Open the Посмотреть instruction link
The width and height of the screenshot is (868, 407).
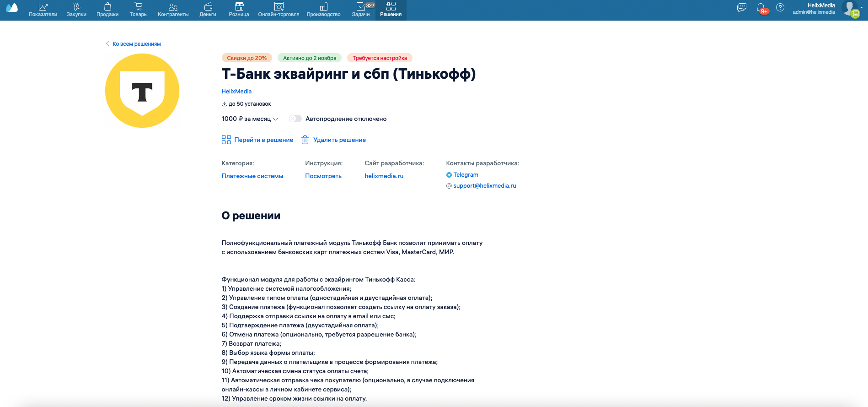click(x=323, y=176)
